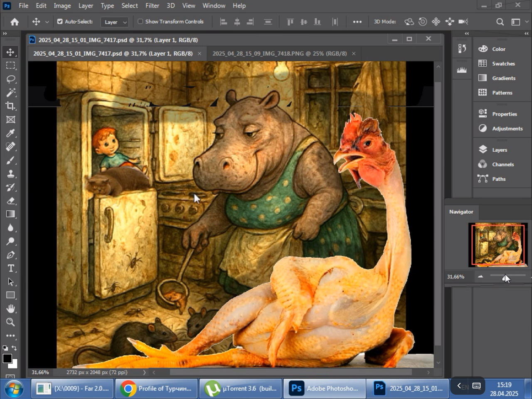Open Chrome Profile window in taskbar
The image size is (532, 399).
point(156,389)
